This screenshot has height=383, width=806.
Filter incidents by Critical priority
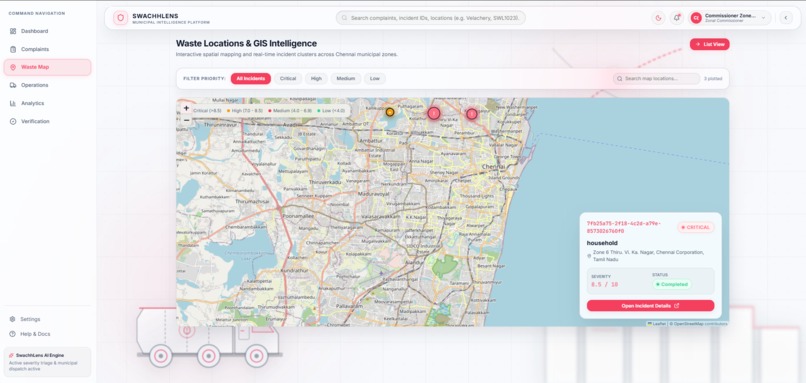[x=288, y=79]
